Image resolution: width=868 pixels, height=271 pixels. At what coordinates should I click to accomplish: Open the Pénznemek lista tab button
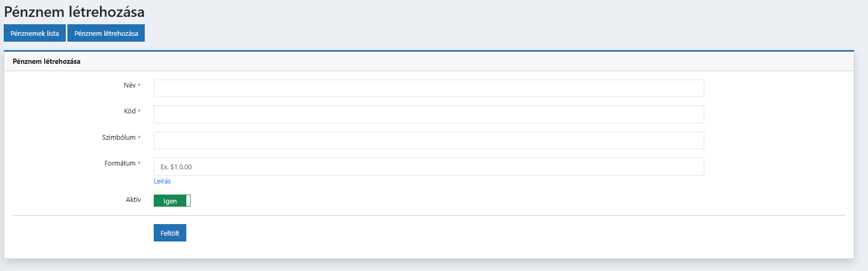(x=35, y=33)
